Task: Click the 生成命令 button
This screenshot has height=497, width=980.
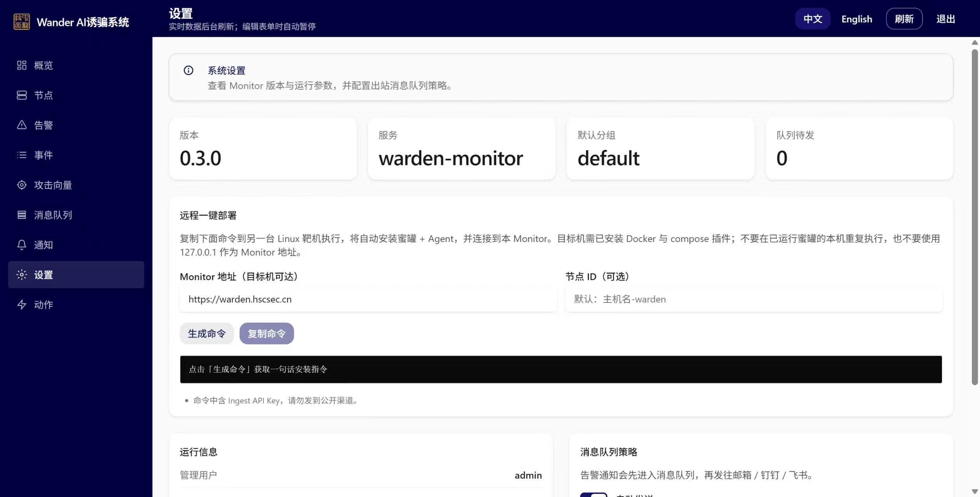Action: coord(207,334)
